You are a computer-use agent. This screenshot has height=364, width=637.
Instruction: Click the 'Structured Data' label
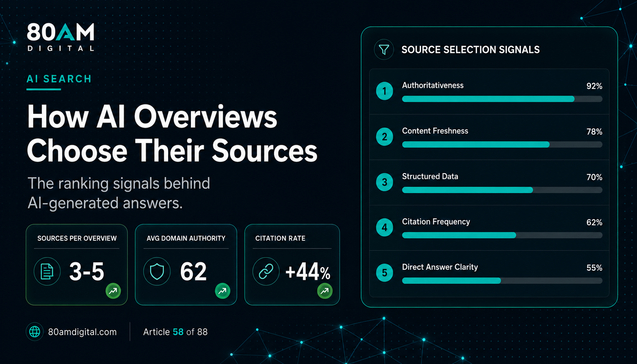430,177
